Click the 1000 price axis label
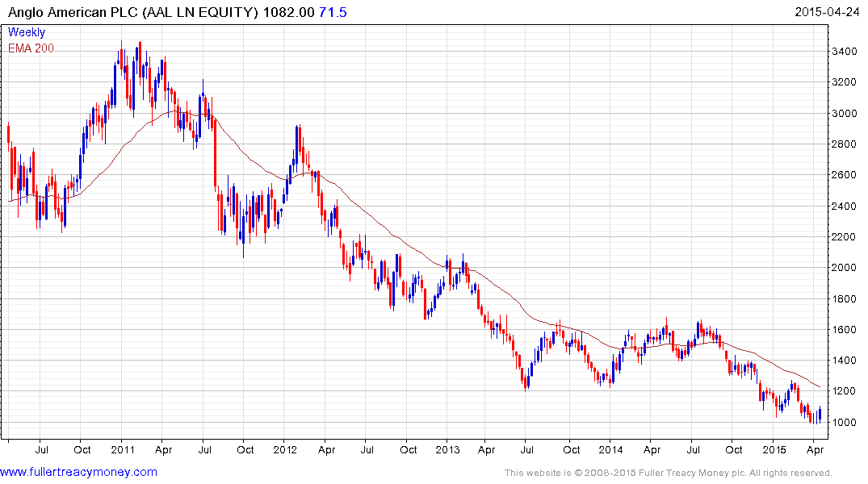This screenshot has height=484, width=868. [x=845, y=422]
